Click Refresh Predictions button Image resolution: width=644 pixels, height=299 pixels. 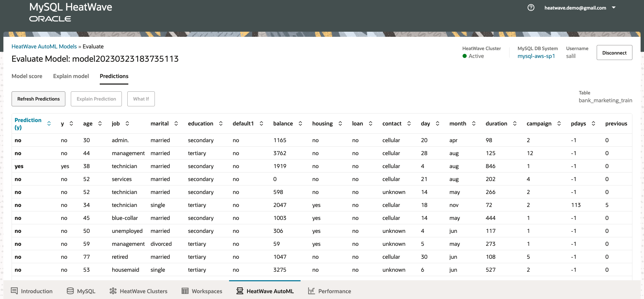coord(38,99)
